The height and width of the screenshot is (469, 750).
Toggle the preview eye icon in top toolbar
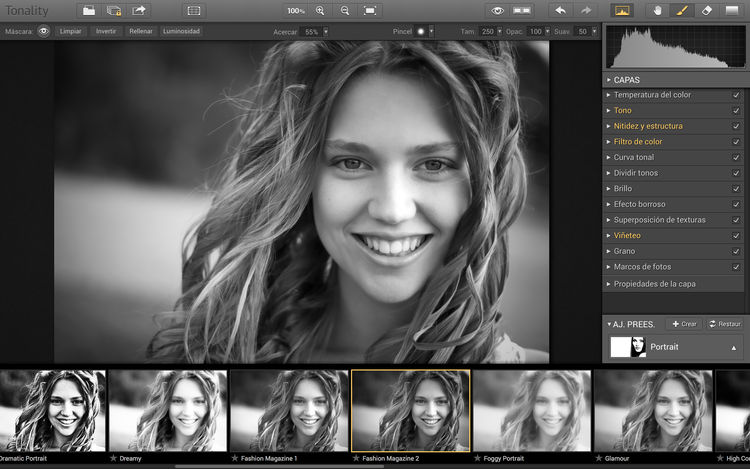click(x=497, y=11)
